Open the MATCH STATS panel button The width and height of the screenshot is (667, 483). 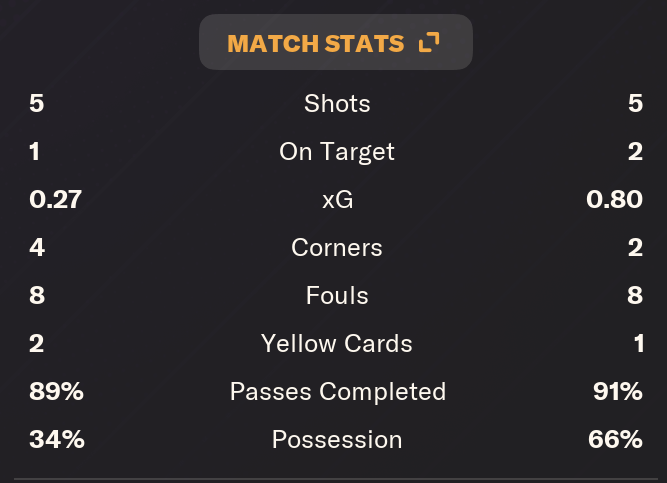336,42
